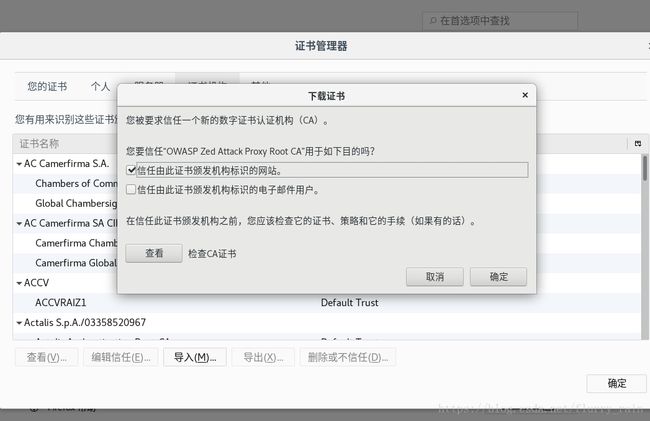Image resolution: width=650 pixels, height=421 pixels.
Task: Click the 在首选项中查找 search field
Action: (500, 21)
